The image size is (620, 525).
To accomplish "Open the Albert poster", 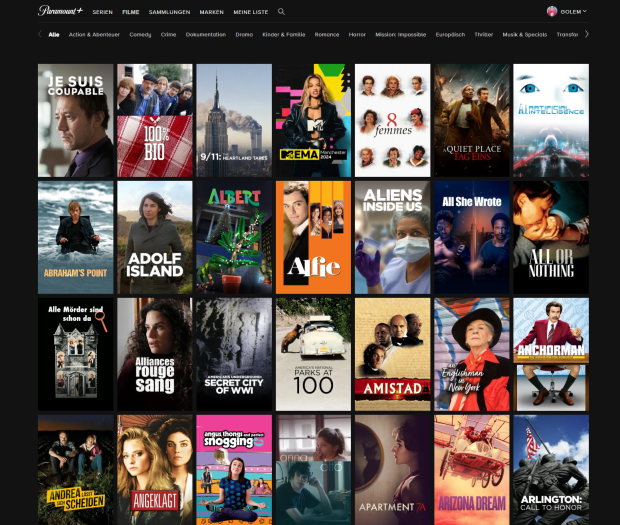I will [x=234, y=237].
